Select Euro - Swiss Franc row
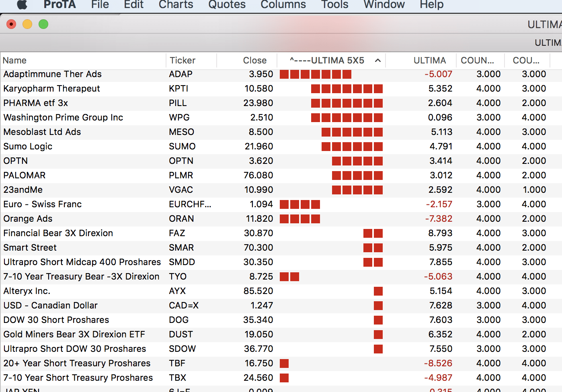 (281, 204)
